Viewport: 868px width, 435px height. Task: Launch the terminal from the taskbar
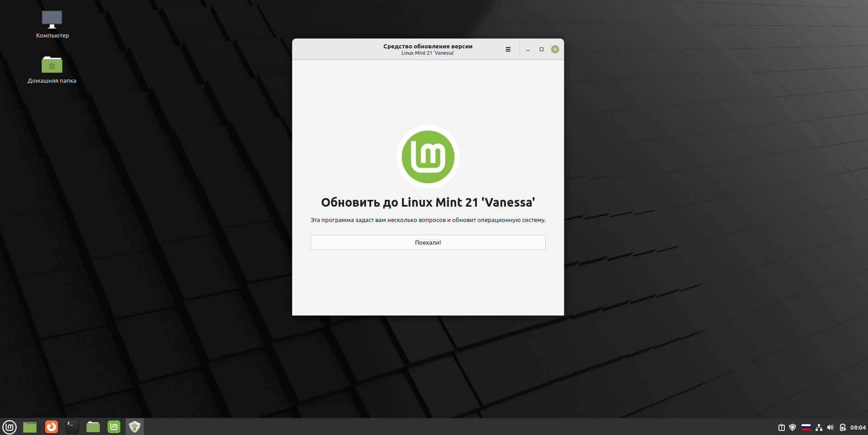[72, 427]
